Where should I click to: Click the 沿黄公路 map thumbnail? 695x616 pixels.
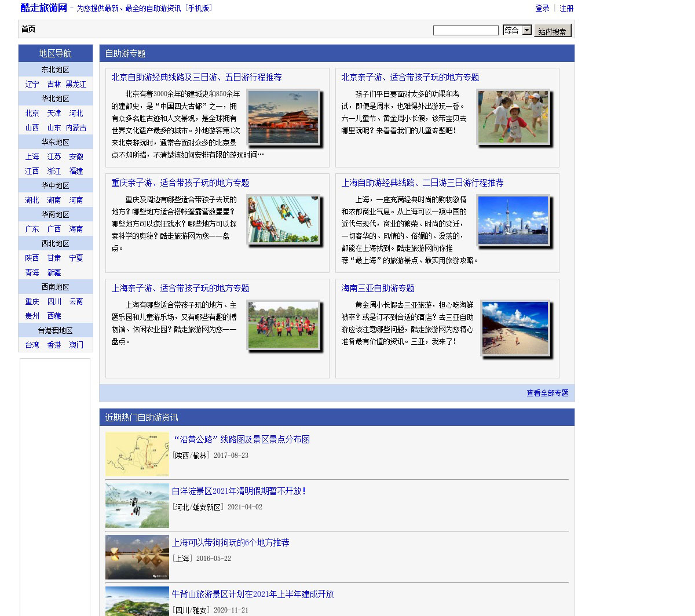(x=137, y=454)
